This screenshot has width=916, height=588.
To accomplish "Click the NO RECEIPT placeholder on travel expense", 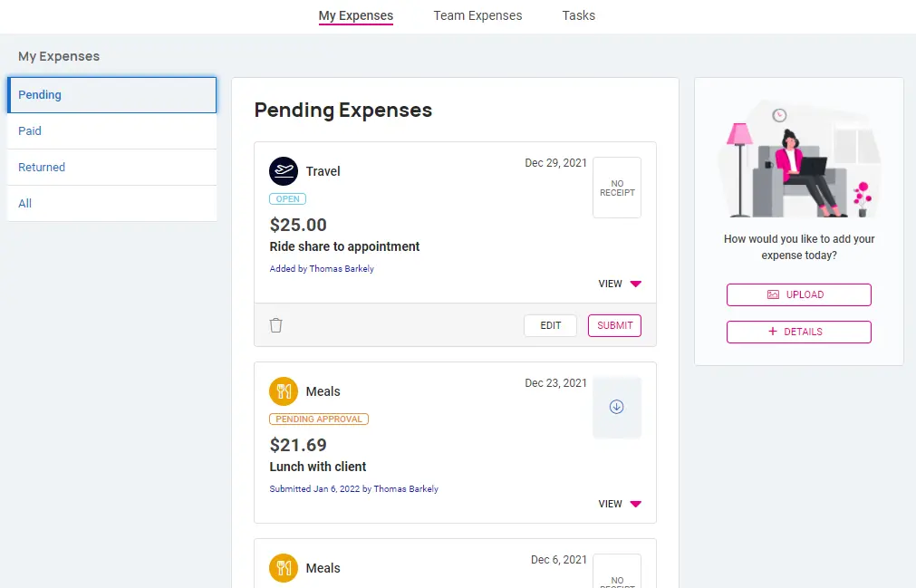I will pyautogui.click(x=616, y=188).
